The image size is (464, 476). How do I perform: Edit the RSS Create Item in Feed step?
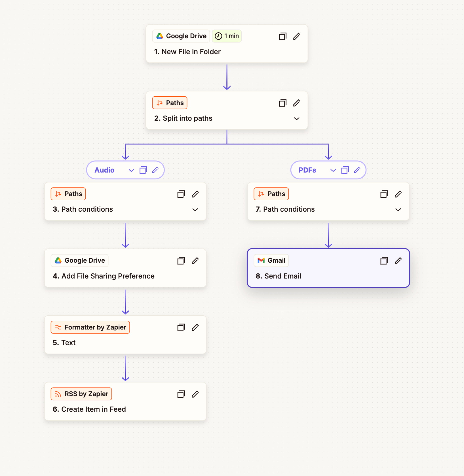pos(195,394)
